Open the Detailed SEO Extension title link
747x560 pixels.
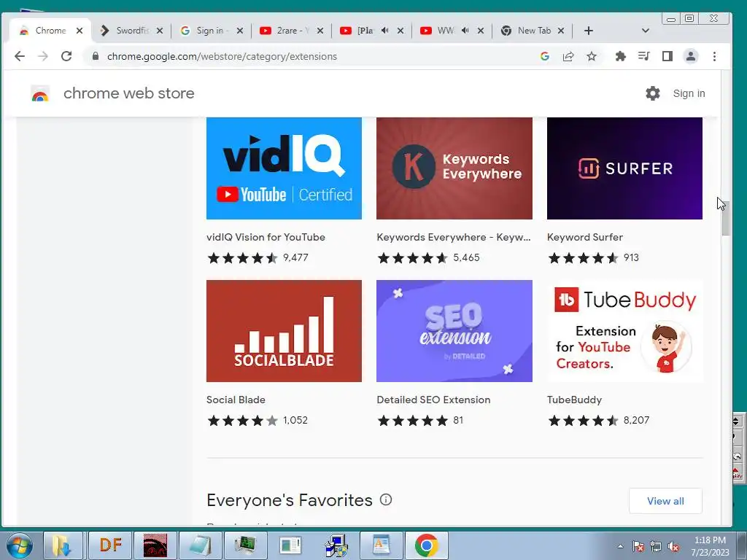433,400
